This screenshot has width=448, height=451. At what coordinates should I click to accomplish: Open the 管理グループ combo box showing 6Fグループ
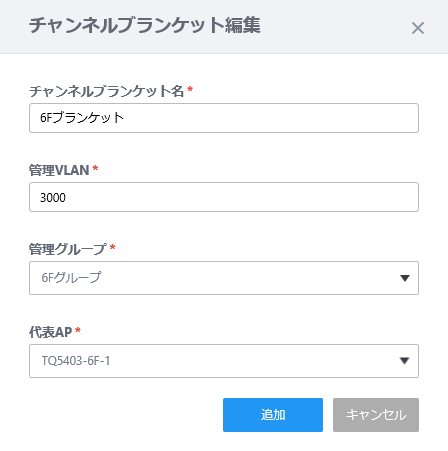[x=224, y=278]
